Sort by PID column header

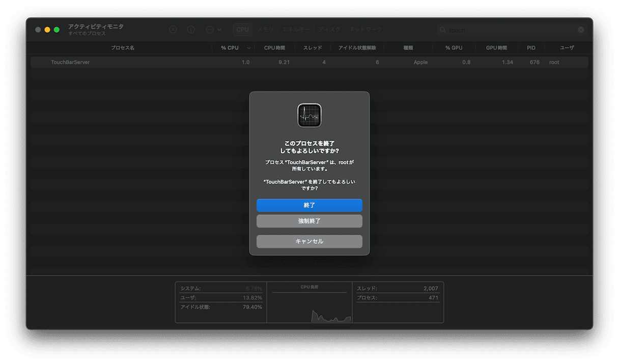point(531,48)
